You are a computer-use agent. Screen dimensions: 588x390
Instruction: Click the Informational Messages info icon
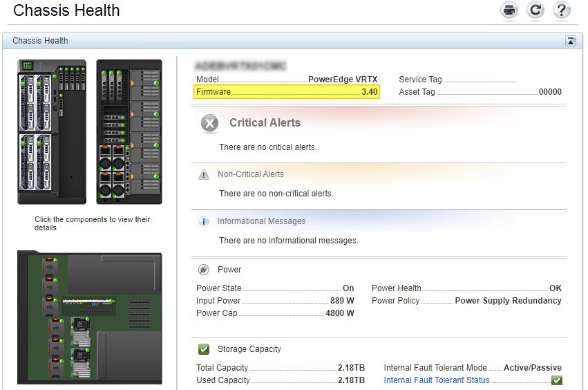[x=204, y=222]
